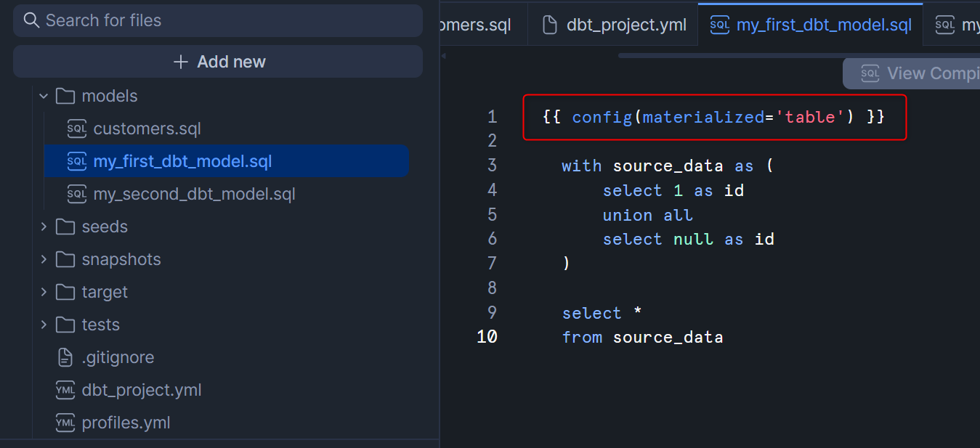Click the 'from source_data' code line
Viewport: 980px width, 448px height.
point(643,337)
